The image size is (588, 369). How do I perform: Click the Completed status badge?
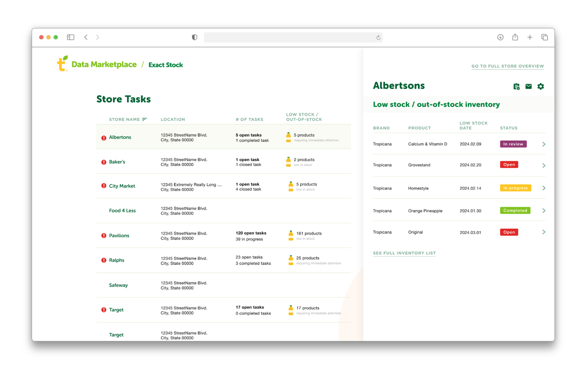tap(515, 211)
